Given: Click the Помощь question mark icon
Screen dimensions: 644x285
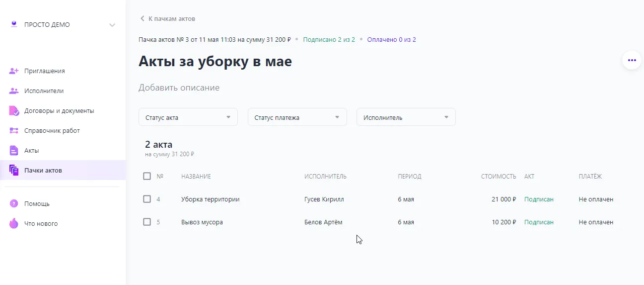Looking at the screenshot, I should tap(14, 204).
